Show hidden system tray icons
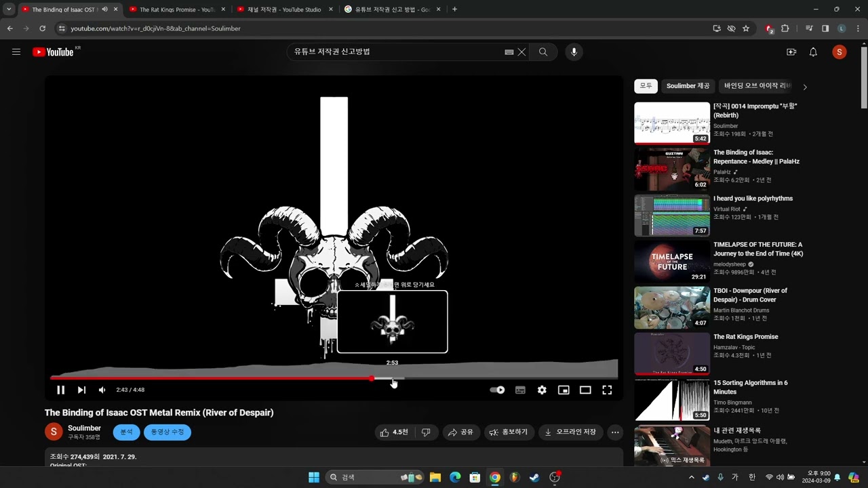This screenshot has width=868, height=488. tap(692, 477)
